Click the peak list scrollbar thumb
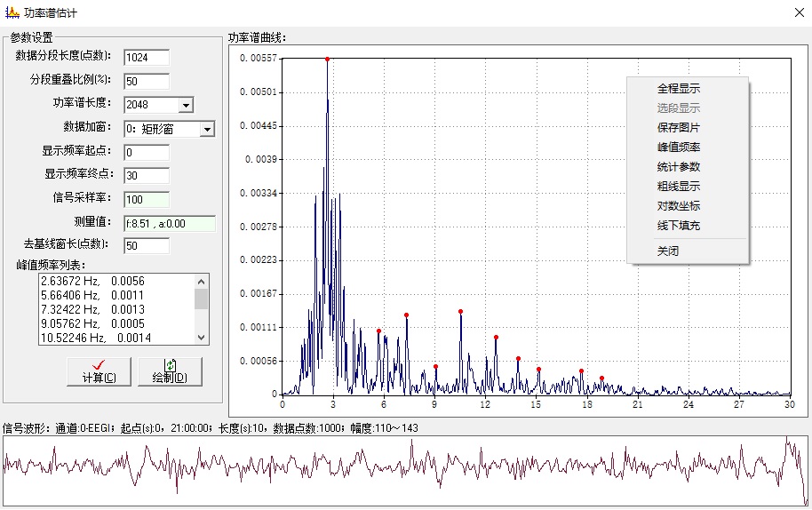The height and width of the screenshot is (510, 812). coord(202,299)
